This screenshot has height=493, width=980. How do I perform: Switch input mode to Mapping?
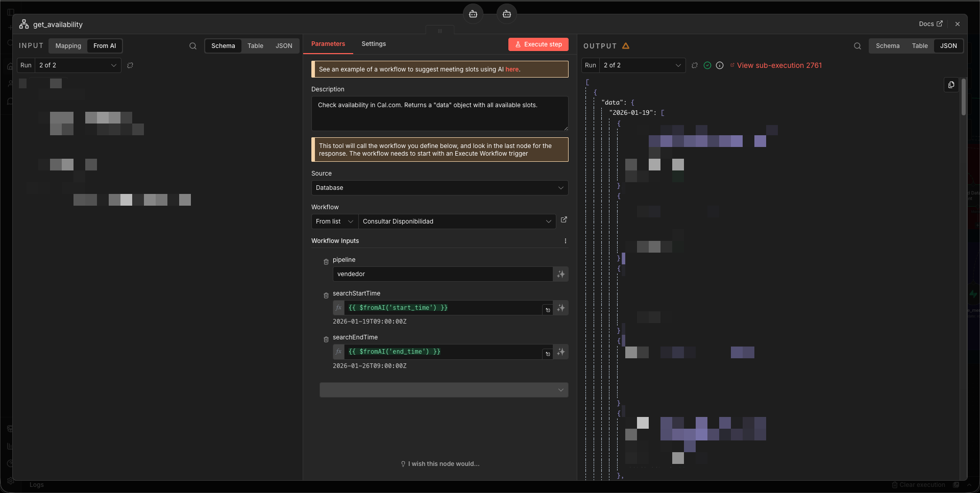click(68, 46)
